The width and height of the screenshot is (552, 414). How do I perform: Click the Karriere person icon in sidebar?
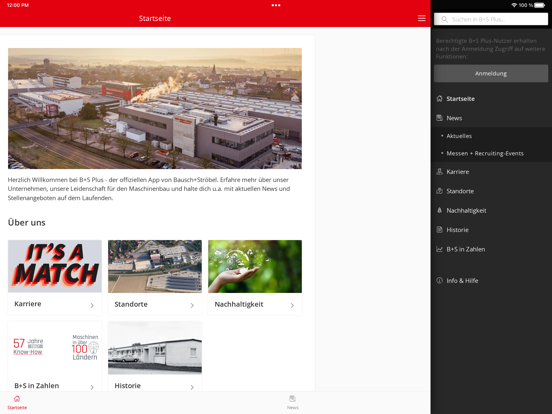[439, 172]
